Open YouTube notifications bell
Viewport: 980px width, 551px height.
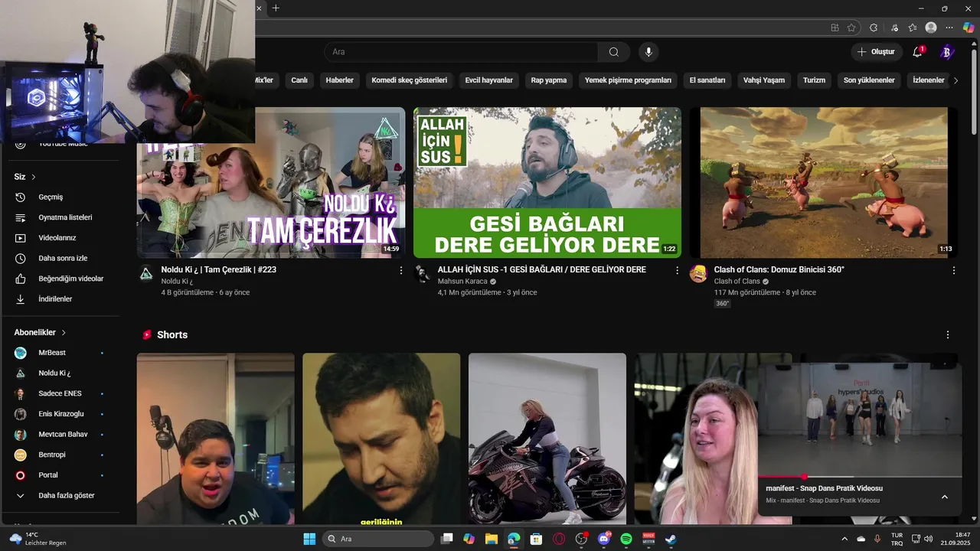coord(917,52)
